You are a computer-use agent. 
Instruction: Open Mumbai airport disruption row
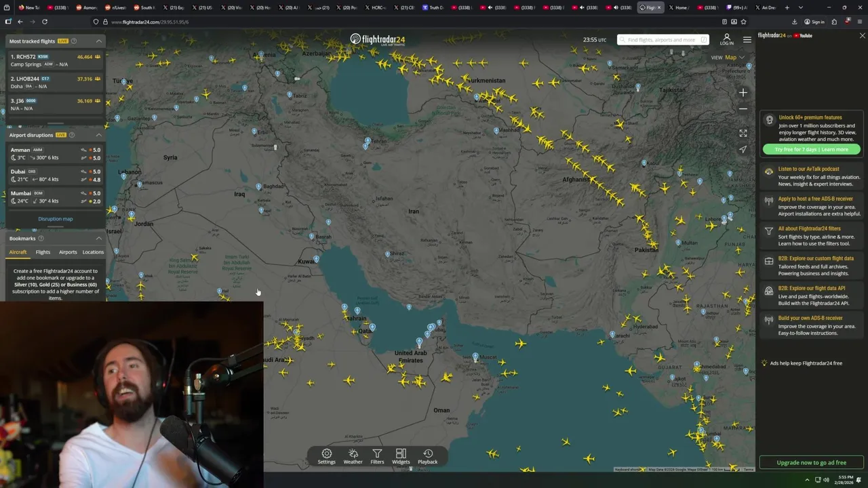[55, 197]
